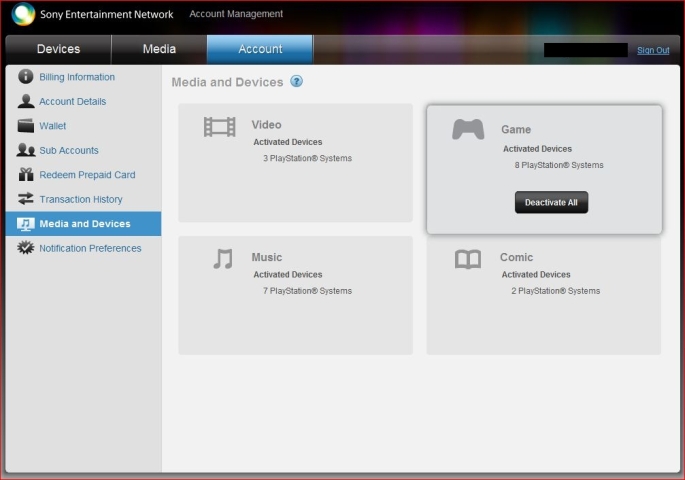The image size is (685, 480).
Task: Click the Comic book icon
Action: (x=468, y=259)
